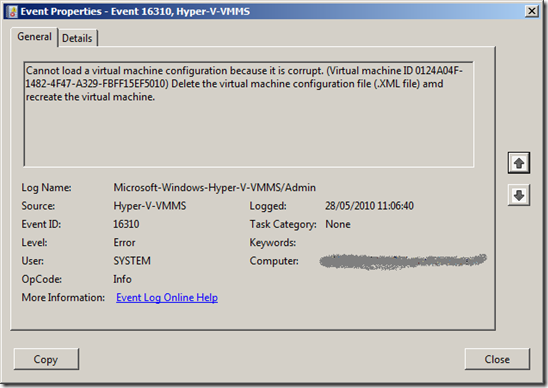This screenshot has width=548, height=388.
Task: Click the Task Category value None
Action: tap(338, 224)
